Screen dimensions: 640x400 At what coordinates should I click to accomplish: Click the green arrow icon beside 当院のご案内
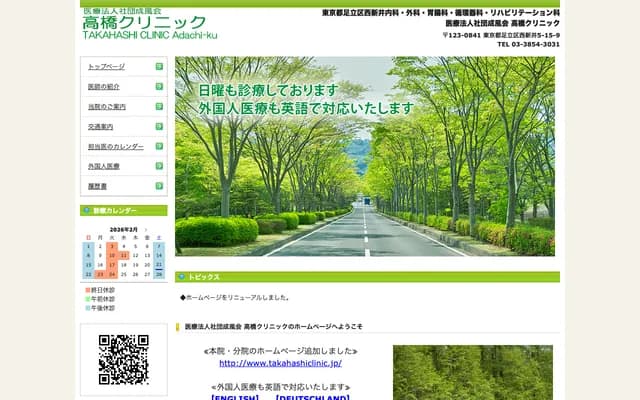click(159, 106)
